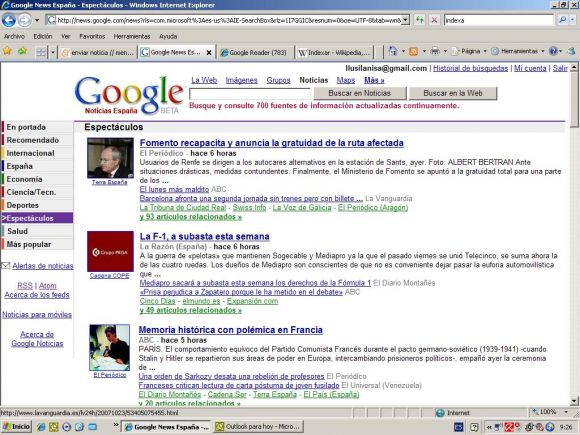Click the page scrollbar up arrow
Viewport: 580px width, 435px height.
[574, 67]
